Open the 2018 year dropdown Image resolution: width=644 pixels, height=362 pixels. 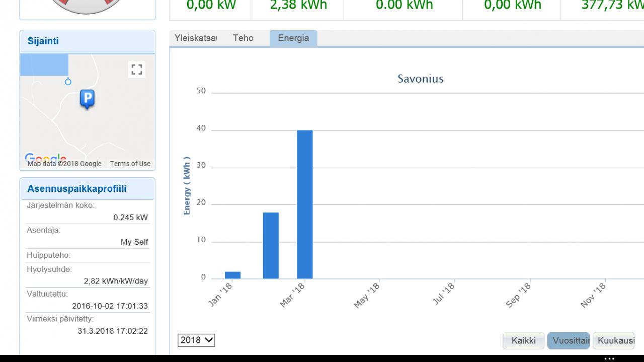click(196, 340)
